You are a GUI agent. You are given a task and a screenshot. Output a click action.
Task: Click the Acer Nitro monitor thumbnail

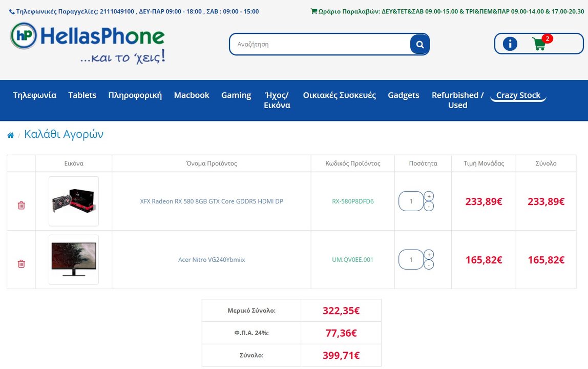74,260
